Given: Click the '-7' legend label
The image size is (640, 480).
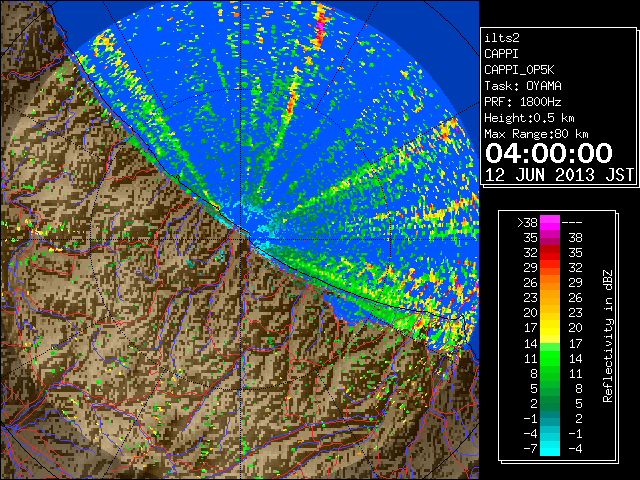Looking at the screenshot, I should click(530, 449).
